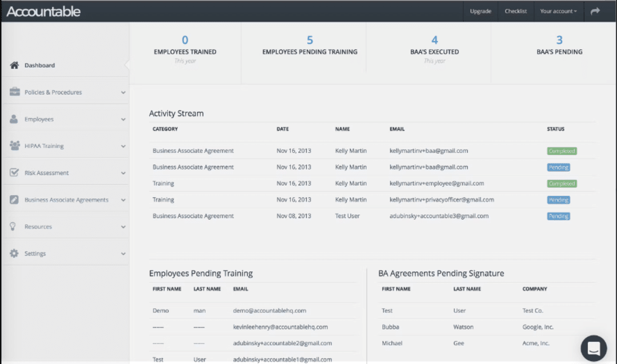Viewport: 617px width, 364px height.
Task: Open the Your account dropdown
Action: click(558, 11)
